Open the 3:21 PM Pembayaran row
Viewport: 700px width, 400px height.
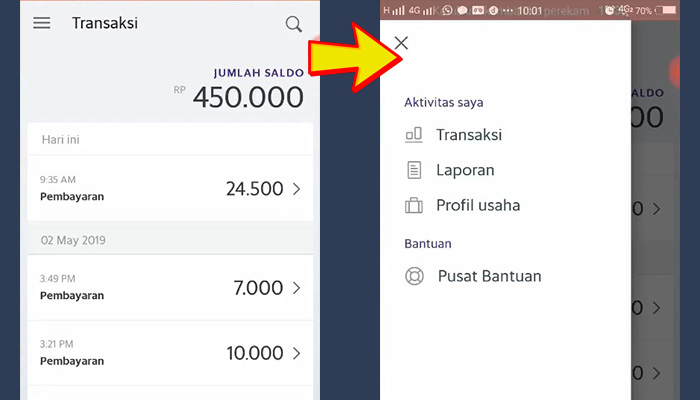[170, 353]
